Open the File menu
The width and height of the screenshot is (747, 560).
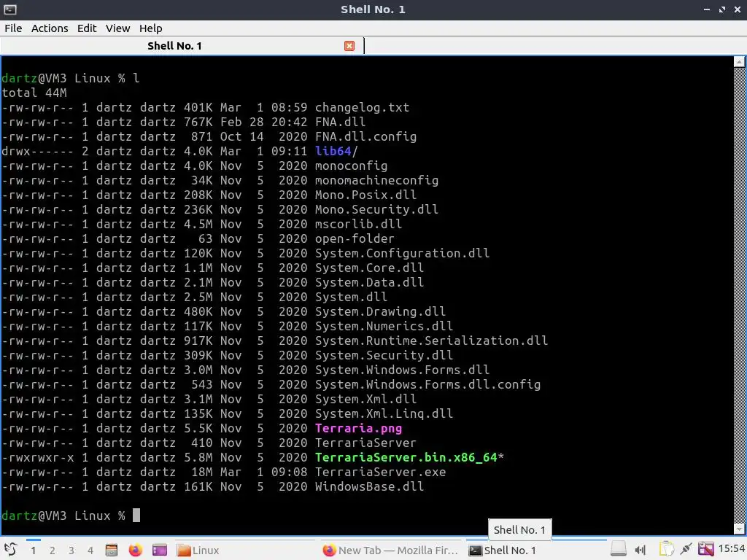tap(13, 28)
